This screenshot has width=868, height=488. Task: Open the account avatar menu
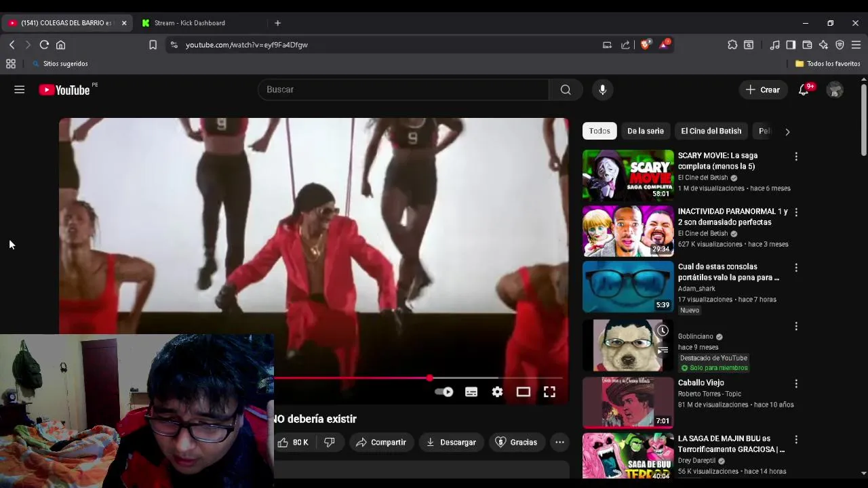point(835,89)
